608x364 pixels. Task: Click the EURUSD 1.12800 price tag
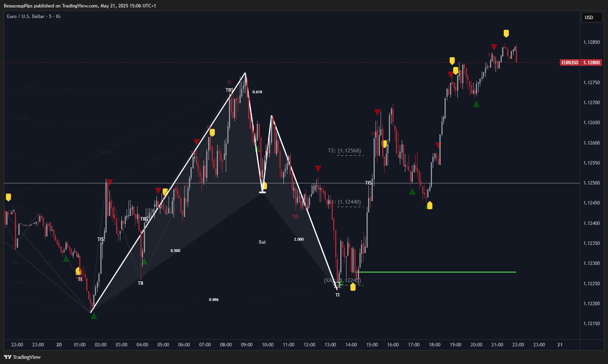click(x=581, y=63)
